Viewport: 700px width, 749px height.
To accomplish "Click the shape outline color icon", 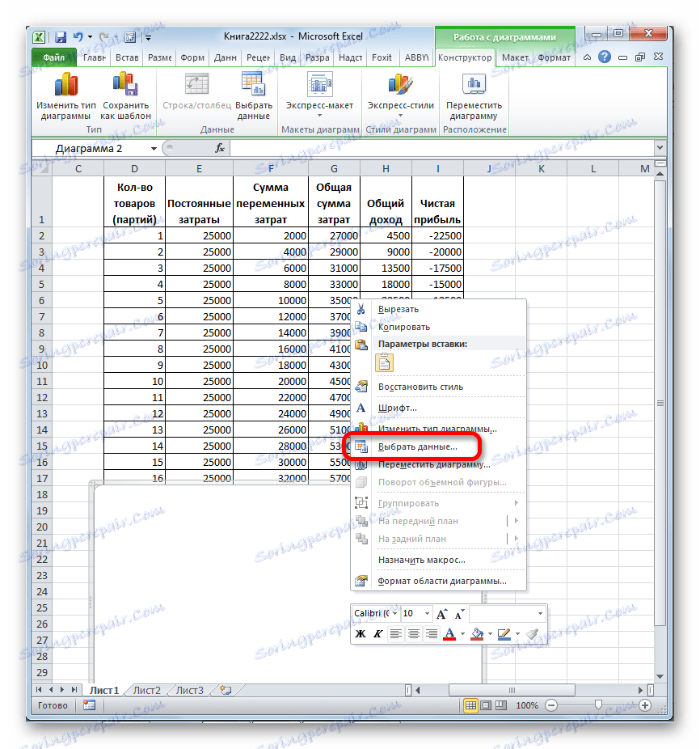I will coord(504,634).
